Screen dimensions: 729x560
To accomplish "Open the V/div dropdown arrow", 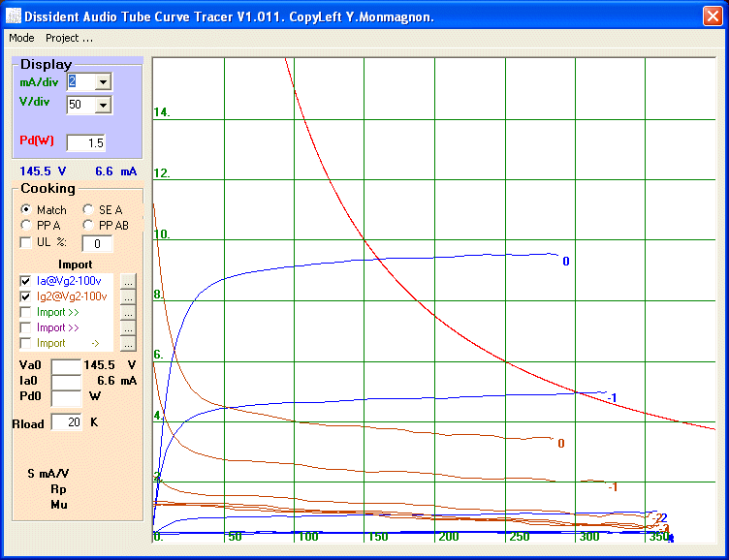I will click(x=103, y=105).
